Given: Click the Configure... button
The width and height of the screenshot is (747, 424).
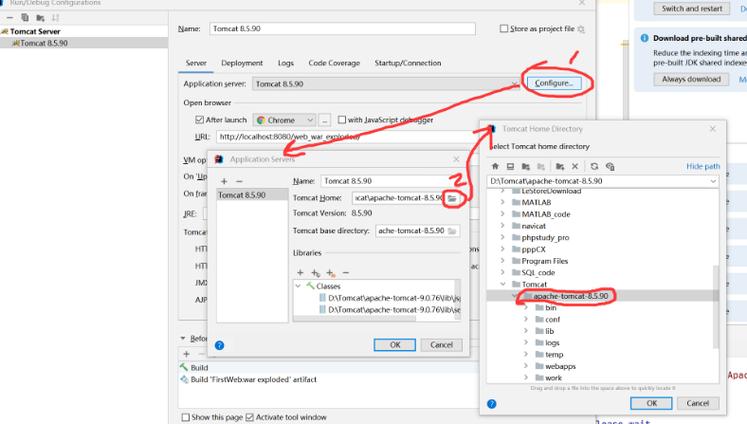Looking at the screenshot, I should [554, 83].
